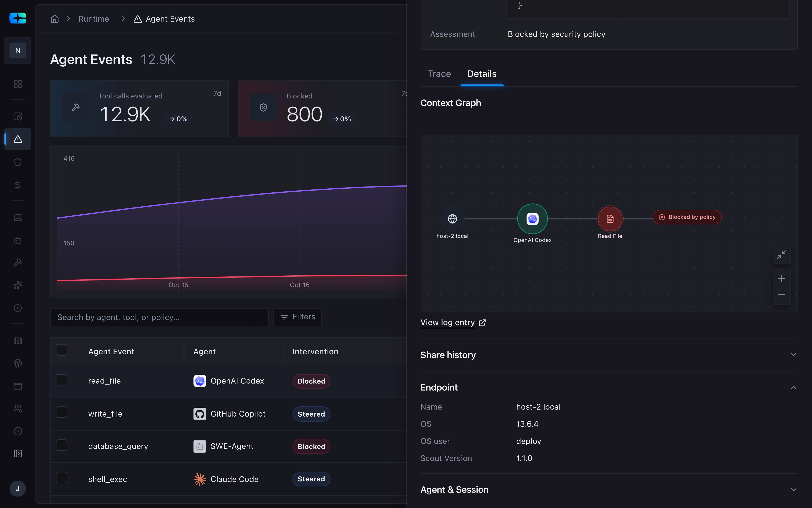
Task: Click the search by agent input field
Action: [159, 317]
